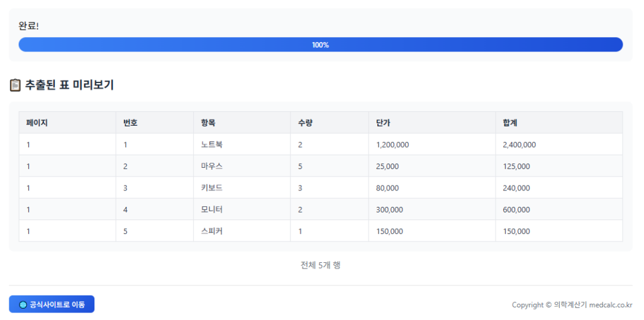This screenshot has height=320, width=644.
Task: Click the 마우스 item cell
Action: pyautogui.click(x=211, y=167)
